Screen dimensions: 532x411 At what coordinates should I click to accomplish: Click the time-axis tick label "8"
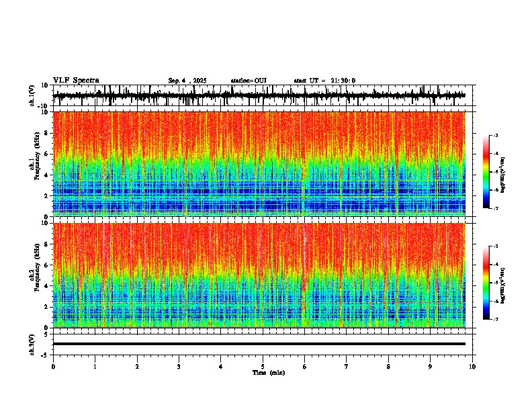pos(388,367)
